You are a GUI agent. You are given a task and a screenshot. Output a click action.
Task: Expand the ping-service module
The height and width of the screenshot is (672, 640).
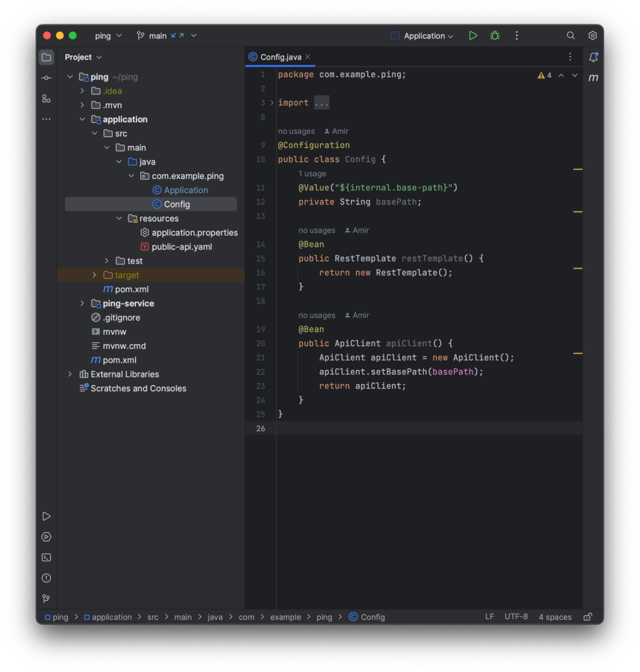point(82,303)
